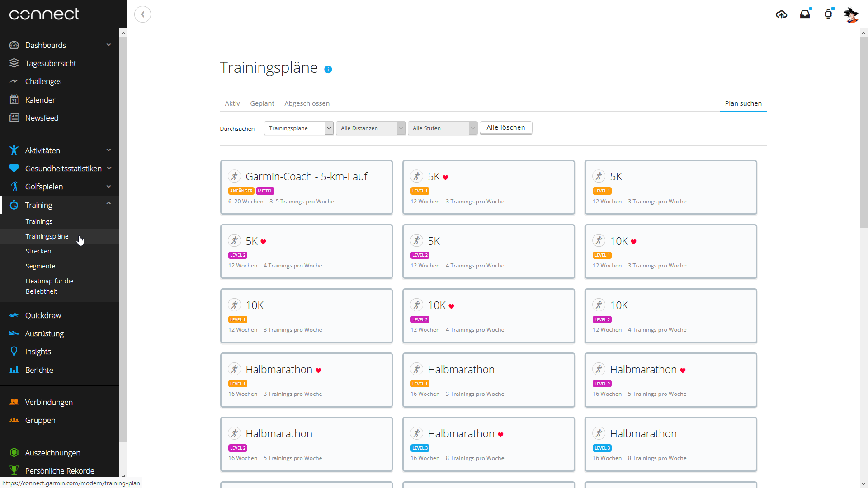This screenshot has width=868, height=488.
Task: Click the Training stopwatch icon
Action: pyautogui.click(x=14, y=205)
